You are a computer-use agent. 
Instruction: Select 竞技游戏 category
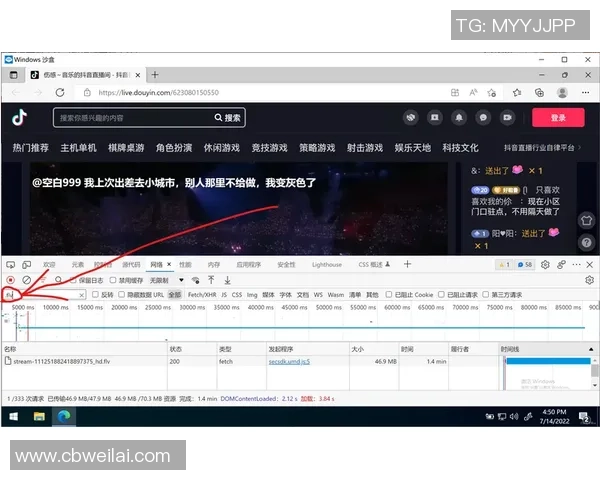pyautogui.click(x=269, y=148)
